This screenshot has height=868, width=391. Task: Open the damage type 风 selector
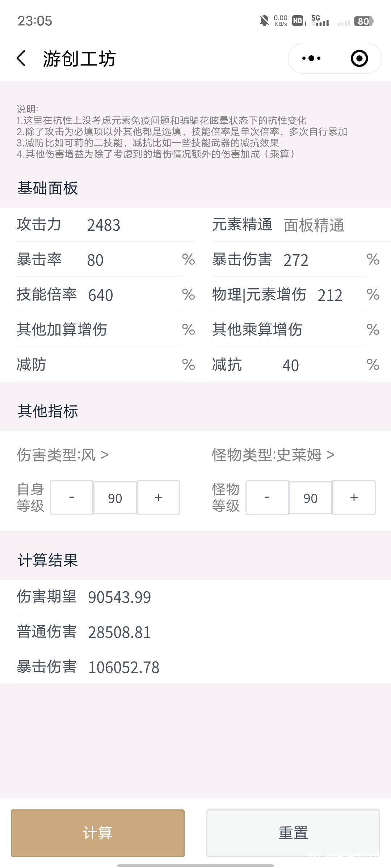[63, 455]
